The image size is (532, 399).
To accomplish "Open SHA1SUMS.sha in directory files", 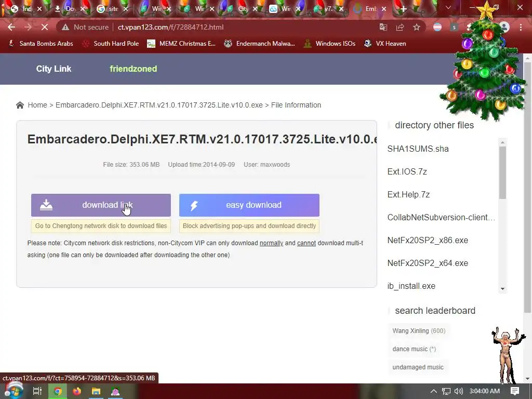I will coord(418,149).
